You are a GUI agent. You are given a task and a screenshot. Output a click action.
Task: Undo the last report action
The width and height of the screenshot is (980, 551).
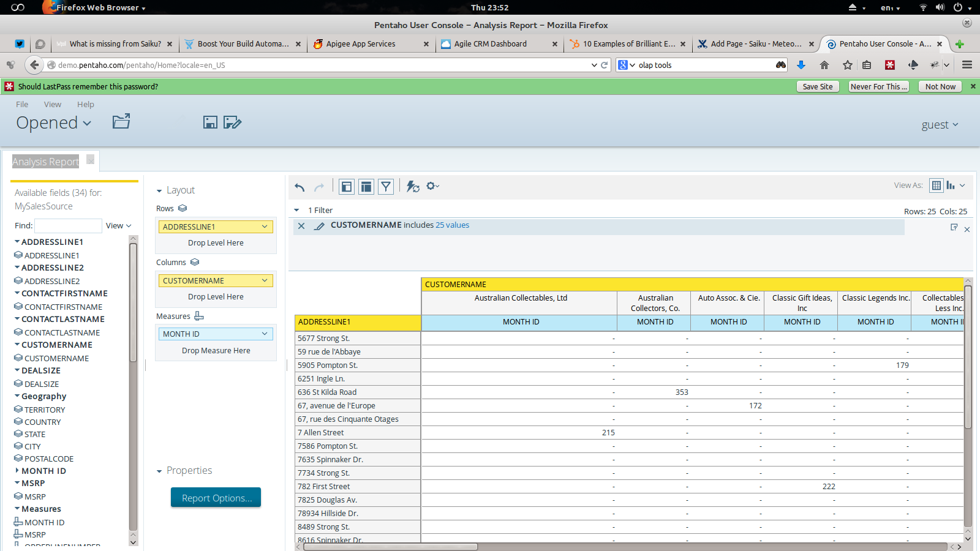[300, 187]
